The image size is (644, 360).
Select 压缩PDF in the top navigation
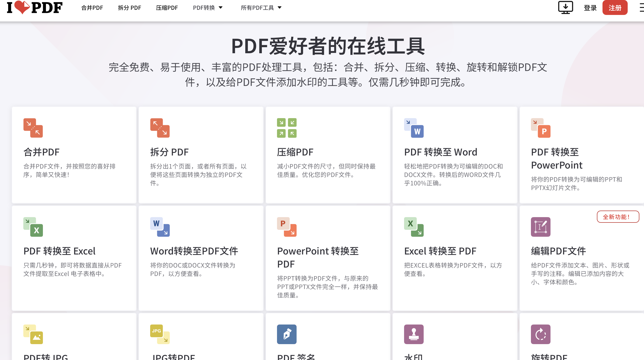point(167,8)
